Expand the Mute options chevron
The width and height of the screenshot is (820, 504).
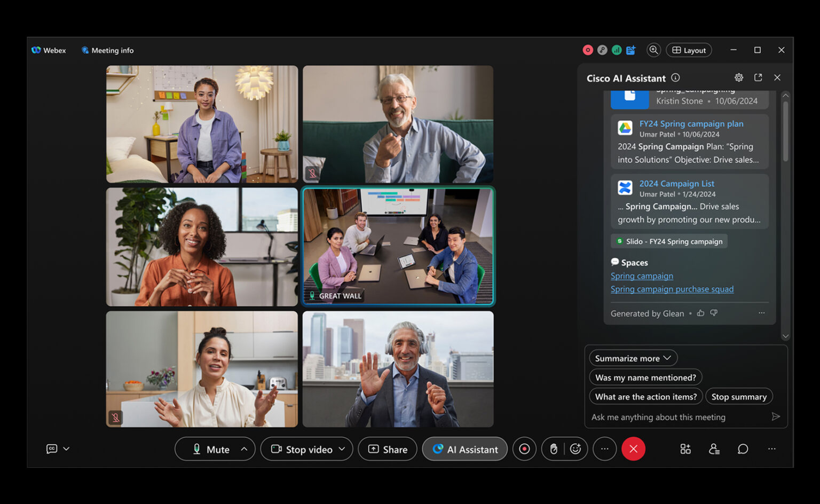(x=243, y=448)
